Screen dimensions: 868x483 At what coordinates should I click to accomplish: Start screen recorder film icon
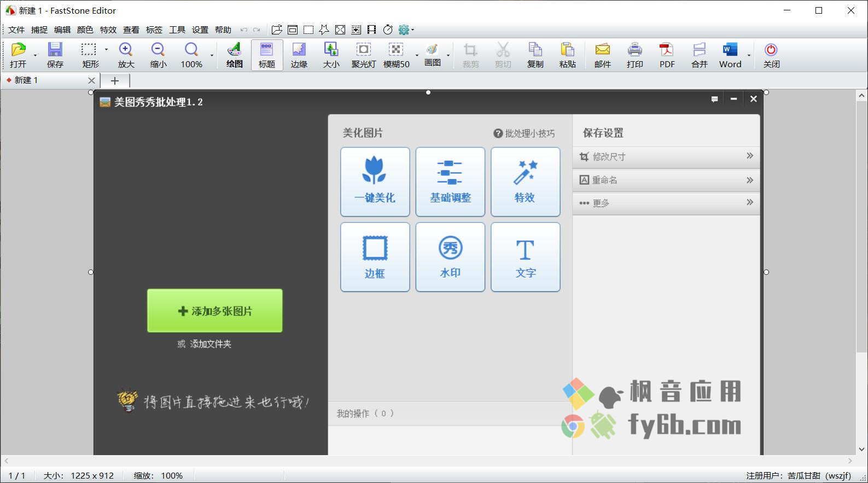372,30
